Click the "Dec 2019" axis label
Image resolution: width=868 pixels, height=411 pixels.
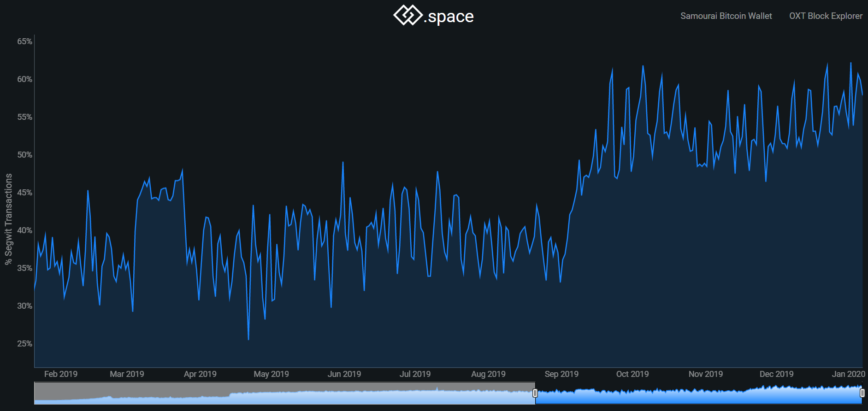tap(777, 374)
